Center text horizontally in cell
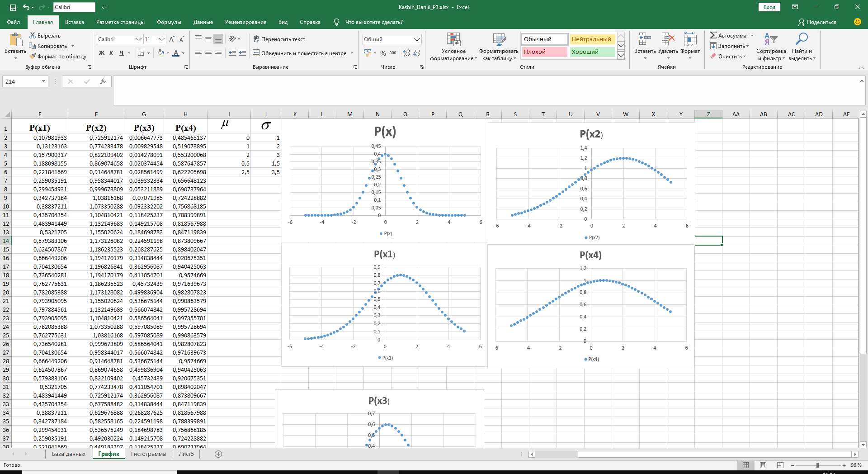868x474 pixels. coord(208,53)
